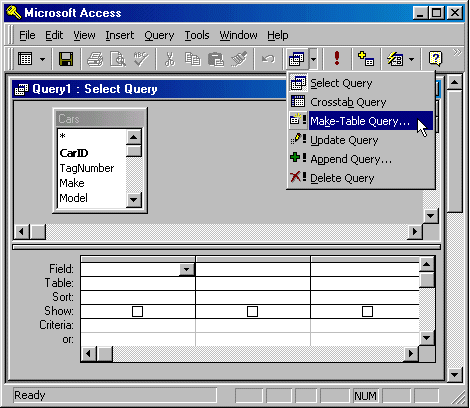Open the New Object dropdown arrow
The width and height of the screenshot is (470, 408).
(411, 60)
